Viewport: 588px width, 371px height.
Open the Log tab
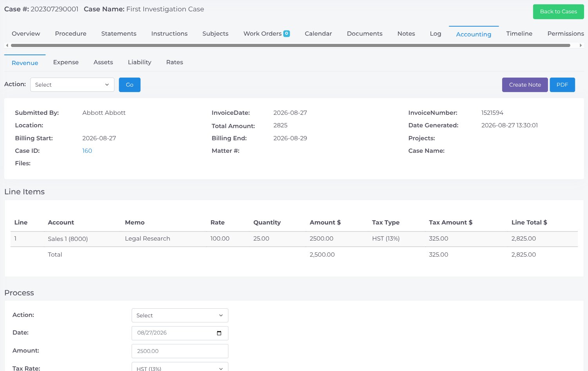coord(436,34)
